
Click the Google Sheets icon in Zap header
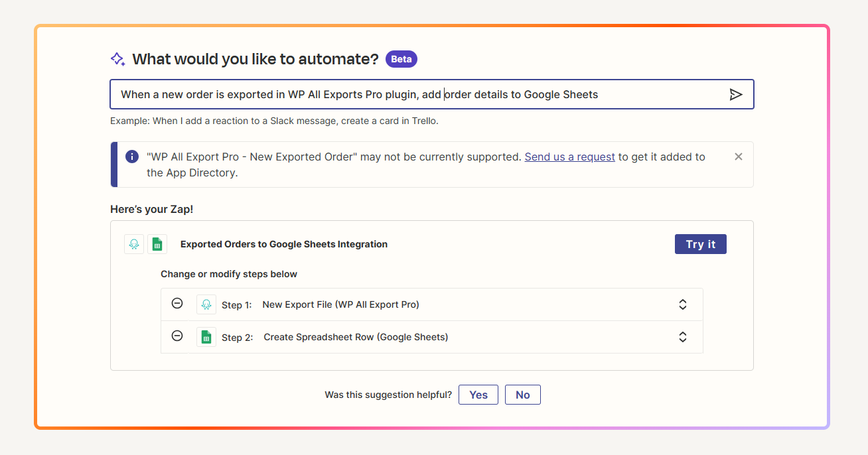point(157,244)
